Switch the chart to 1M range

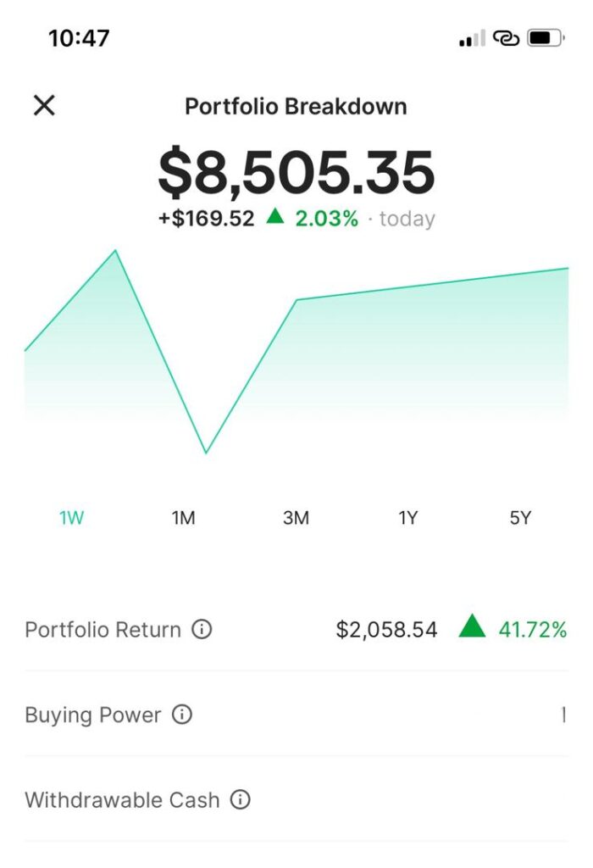point(184,518)
